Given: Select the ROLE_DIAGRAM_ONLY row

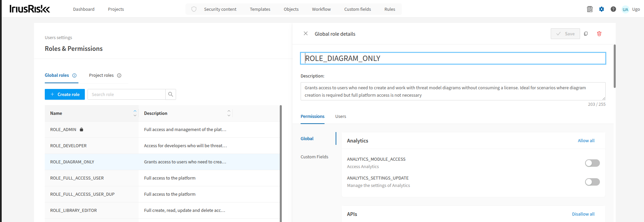Looking at the screenshot, I should (162, 162).
